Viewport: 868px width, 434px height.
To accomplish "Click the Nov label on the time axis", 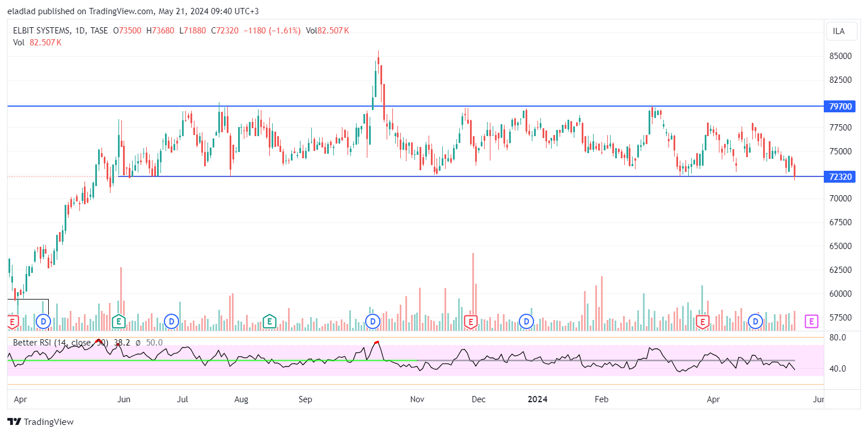I will tap(417, 399).
